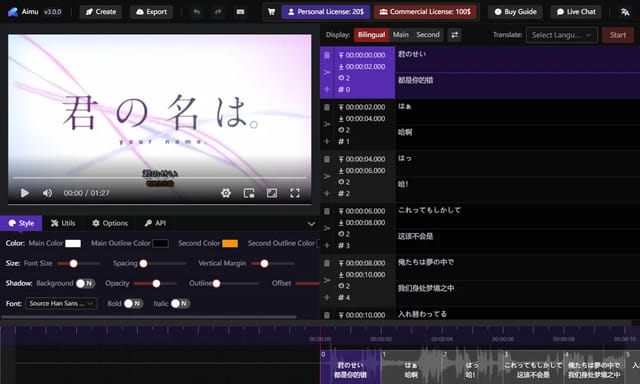This screenshot has width=640, height=384.
Task: Click the undo arrow icon
Action: click(x=197, y=12)
